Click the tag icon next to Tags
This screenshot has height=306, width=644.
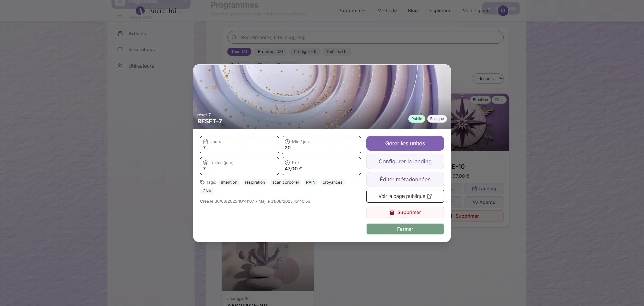202,182
